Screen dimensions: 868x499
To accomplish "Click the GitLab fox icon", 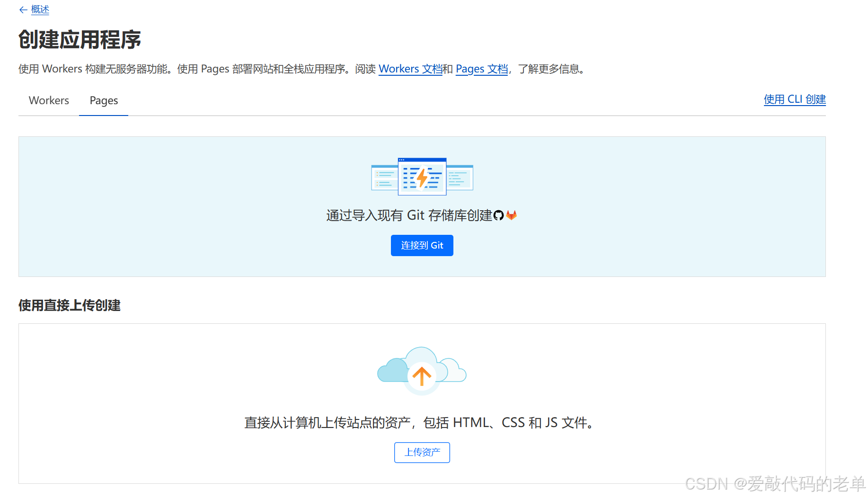I will (511, 215).
